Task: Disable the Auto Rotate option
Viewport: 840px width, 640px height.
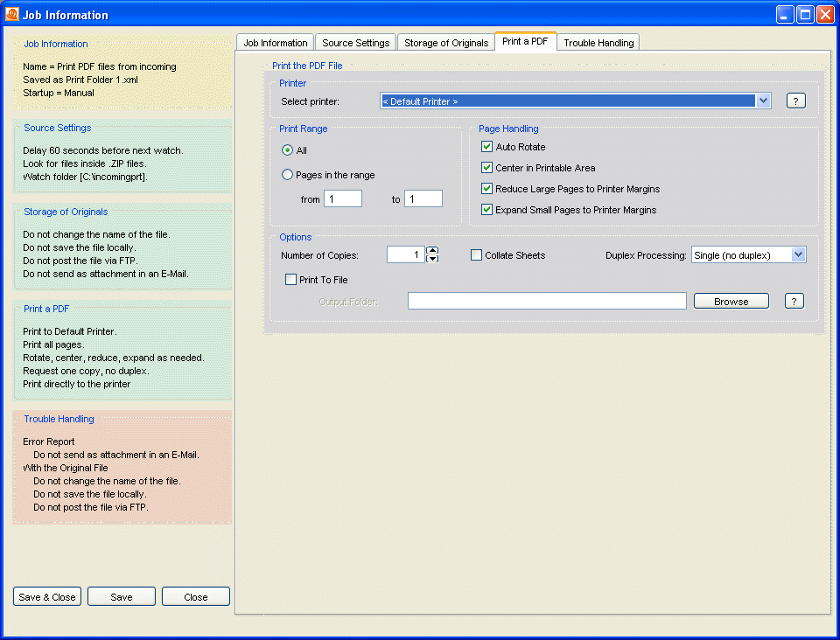Action: coord(487,146)
